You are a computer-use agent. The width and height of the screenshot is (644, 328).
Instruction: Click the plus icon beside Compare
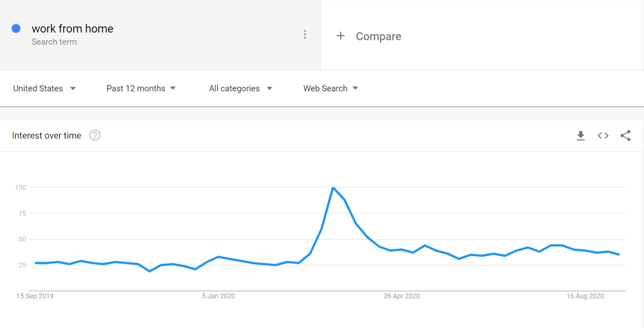(340, 36)
